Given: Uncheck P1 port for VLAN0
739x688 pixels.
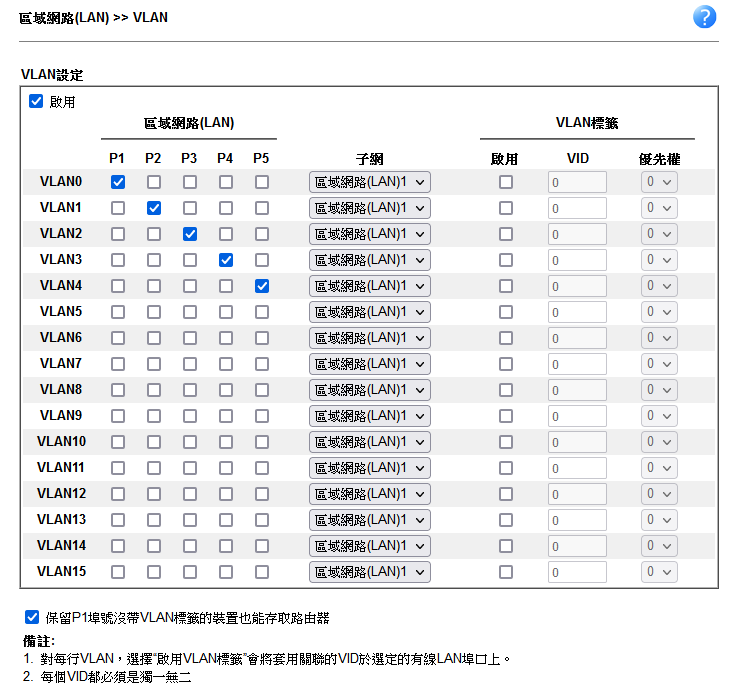Looking at the screenshot, I should 118,182.
